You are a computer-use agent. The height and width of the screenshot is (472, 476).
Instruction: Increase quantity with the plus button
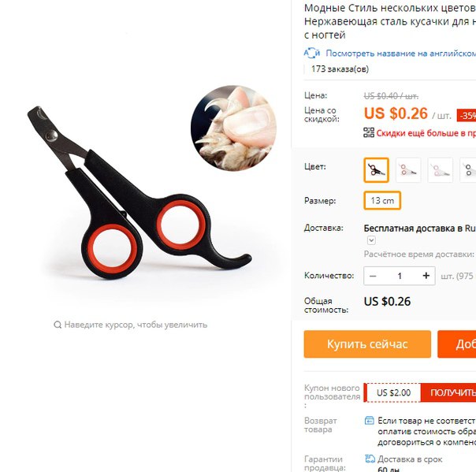(426, 276)
